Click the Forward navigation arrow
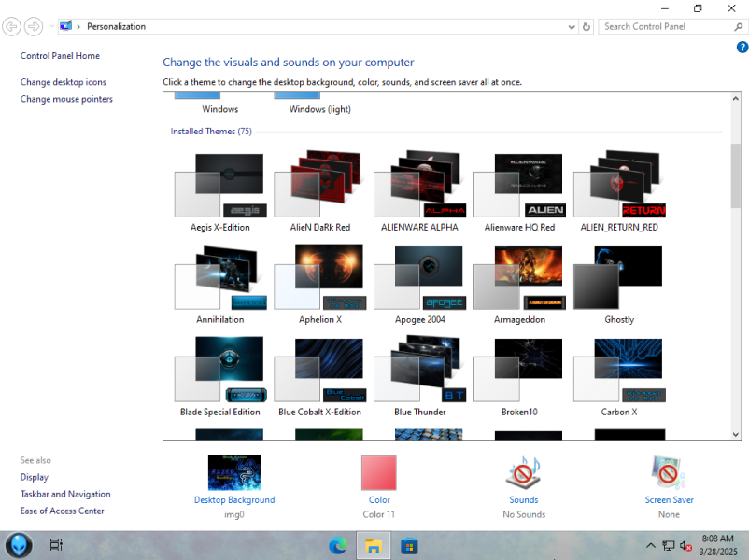The height and width of the screenshot is (560, 749). pyautogui.click(x=34, y=26)
